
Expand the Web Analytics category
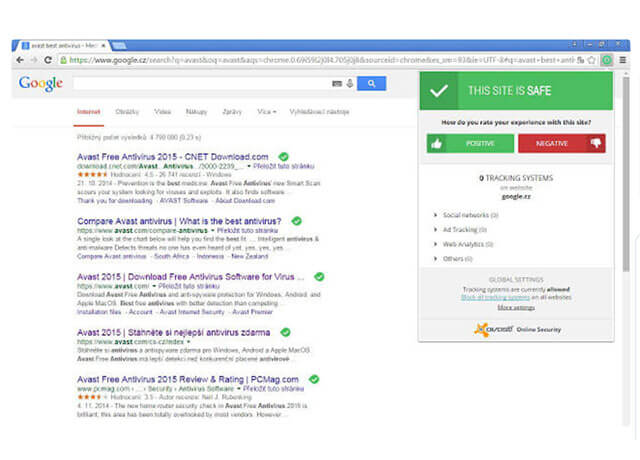point(465,244)
